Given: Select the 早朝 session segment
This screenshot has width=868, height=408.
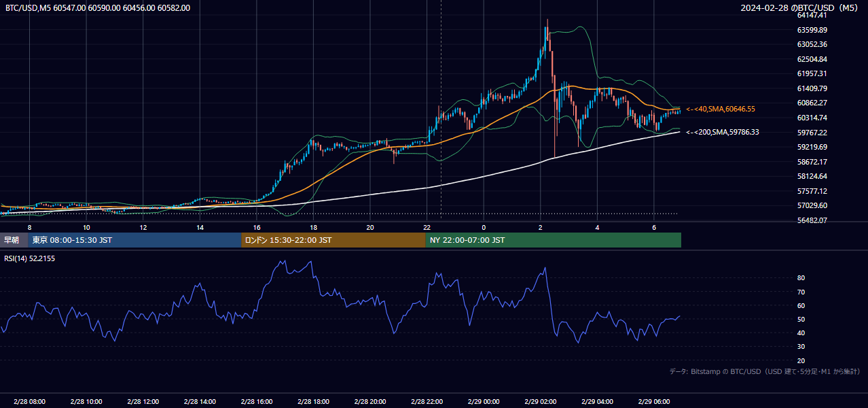Looking at the screenshot, I should 14,240.
